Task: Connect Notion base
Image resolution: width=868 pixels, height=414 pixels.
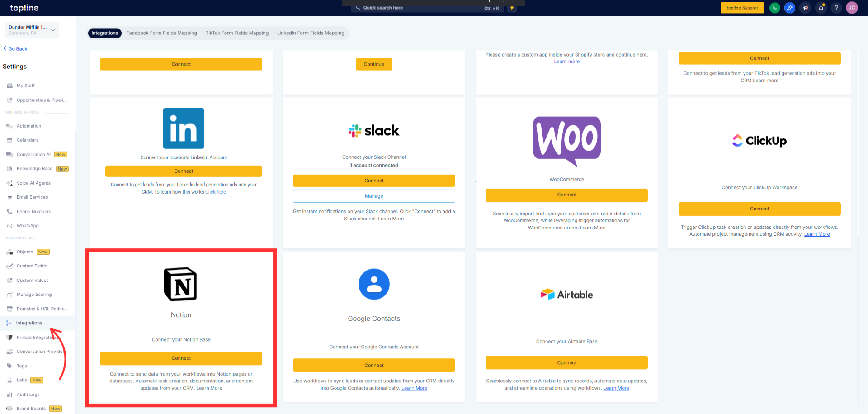Action: click(x=181, y=358)
